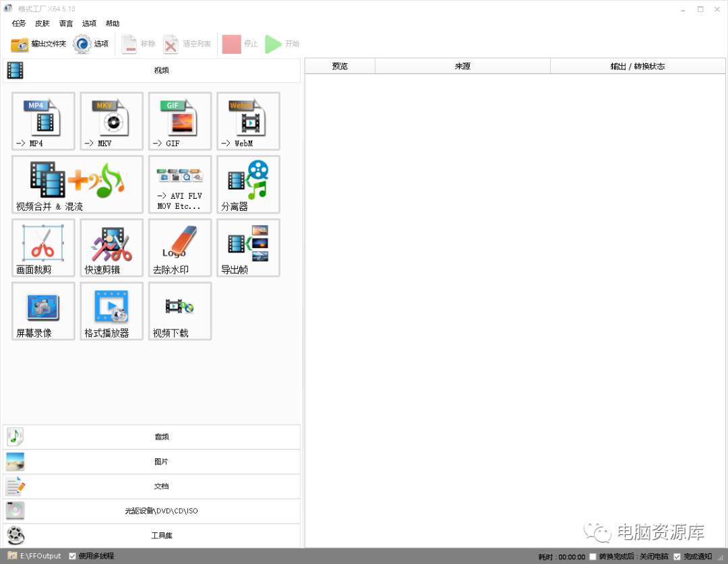Click the red 停止 stop button
The image size is (728, 564).
tap(239, 44)
